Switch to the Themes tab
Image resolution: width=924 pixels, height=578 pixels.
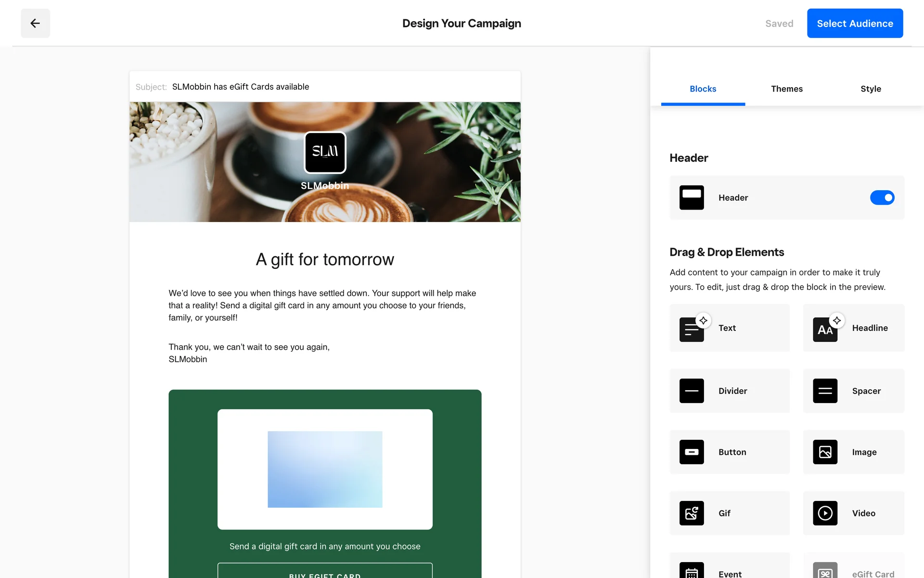pos(786,89)
